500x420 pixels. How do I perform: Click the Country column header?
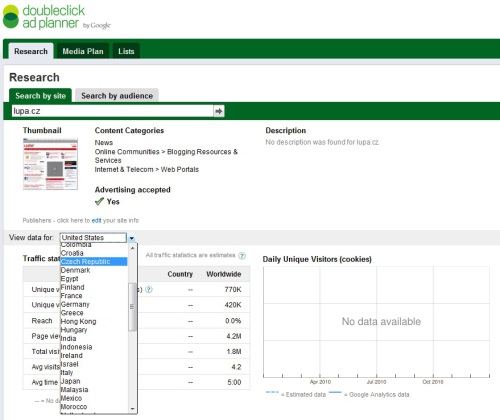click(x=180, y=274)
